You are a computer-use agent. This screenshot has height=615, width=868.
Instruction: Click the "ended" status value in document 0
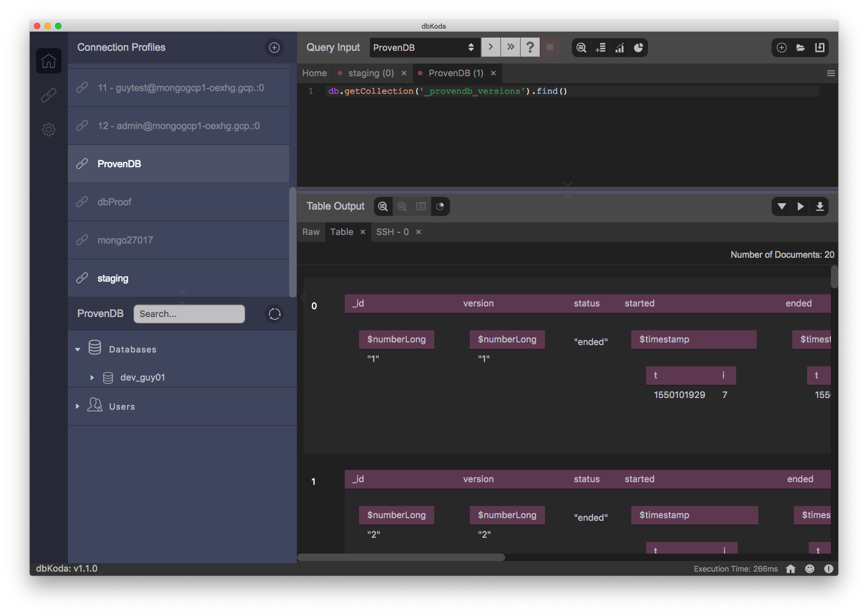point(591,342)
